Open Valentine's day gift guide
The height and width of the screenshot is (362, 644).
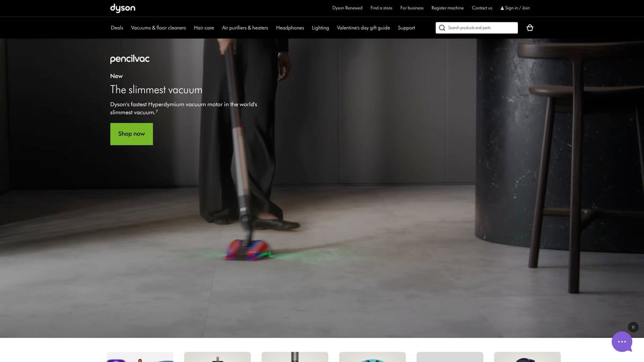(x=363, y=28)
